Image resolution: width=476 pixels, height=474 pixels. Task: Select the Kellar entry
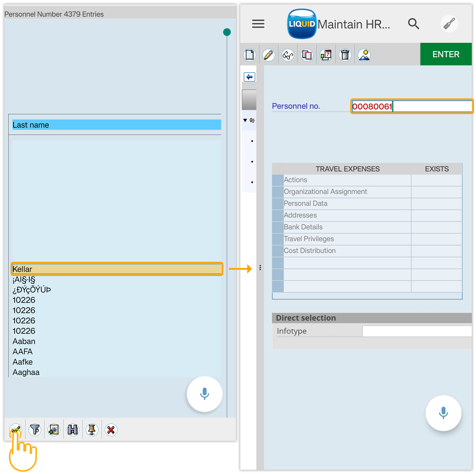pyautogui.click(x=117, y=269)
